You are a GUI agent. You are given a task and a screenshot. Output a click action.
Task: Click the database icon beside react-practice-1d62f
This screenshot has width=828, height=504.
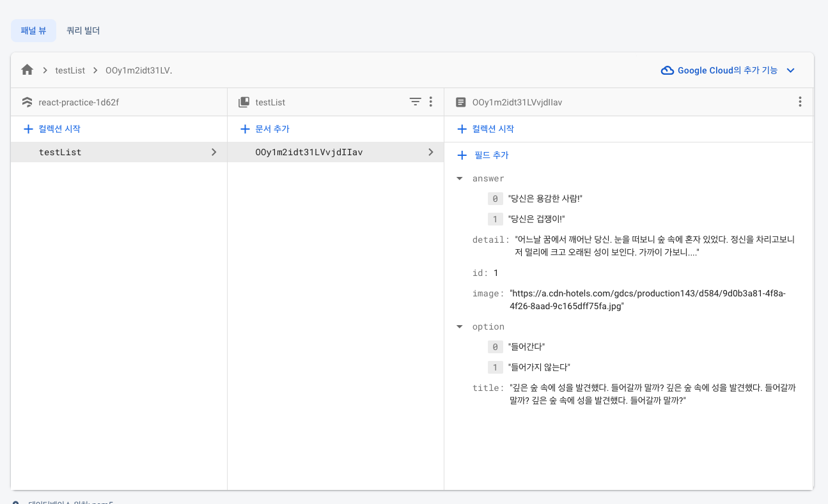pos(27,102)
